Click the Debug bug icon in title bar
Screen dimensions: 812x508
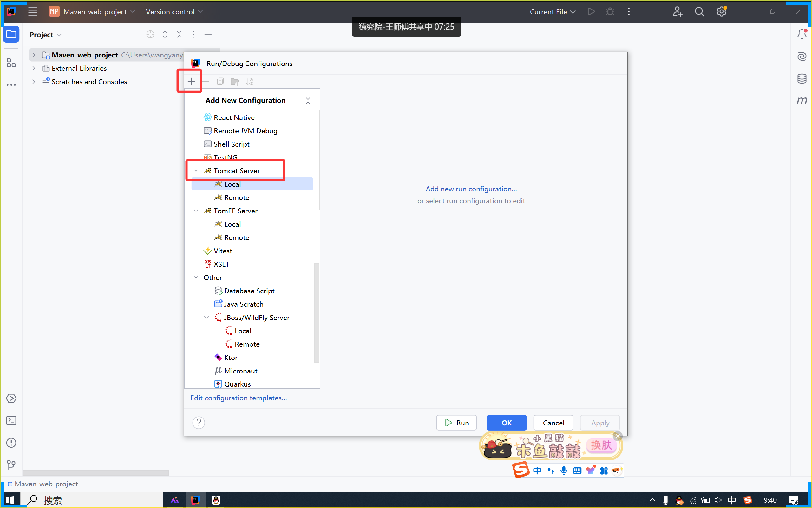pos(610,11)
